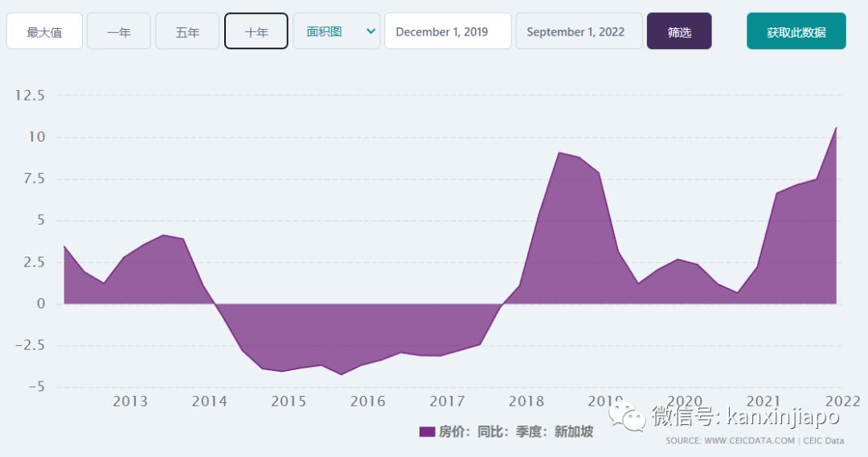The height and width of the screenshot is (457, 868).
Task: Click the 12.5 label on the y-axis
Action: coord(30,96)
